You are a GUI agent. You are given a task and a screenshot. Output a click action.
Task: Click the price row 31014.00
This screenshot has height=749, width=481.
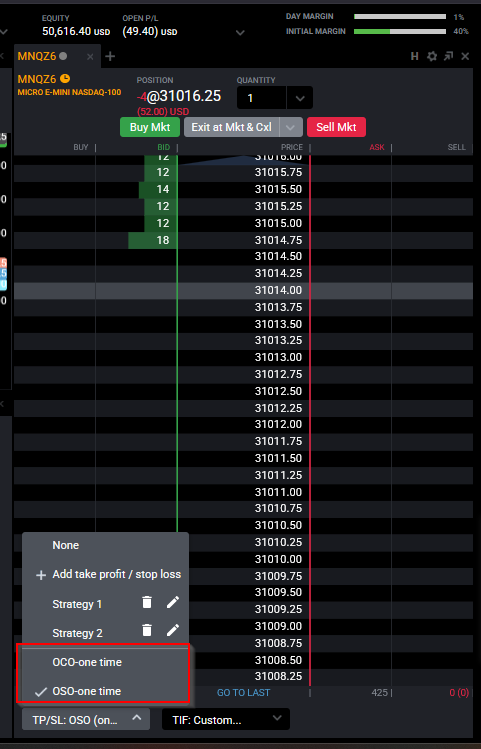click(x=243, y=290)
